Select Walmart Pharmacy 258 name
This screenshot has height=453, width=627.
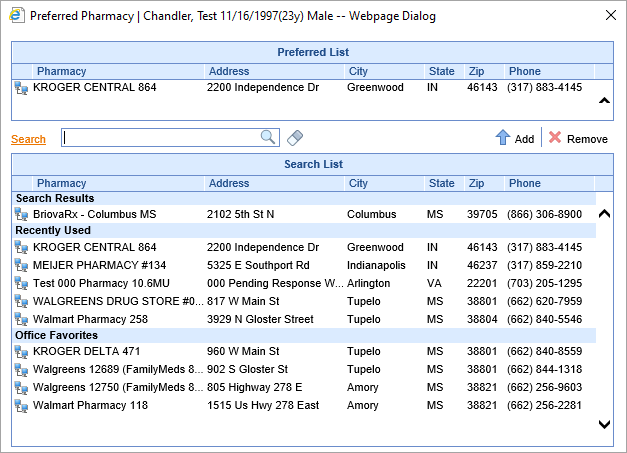[x=90, y=319]
